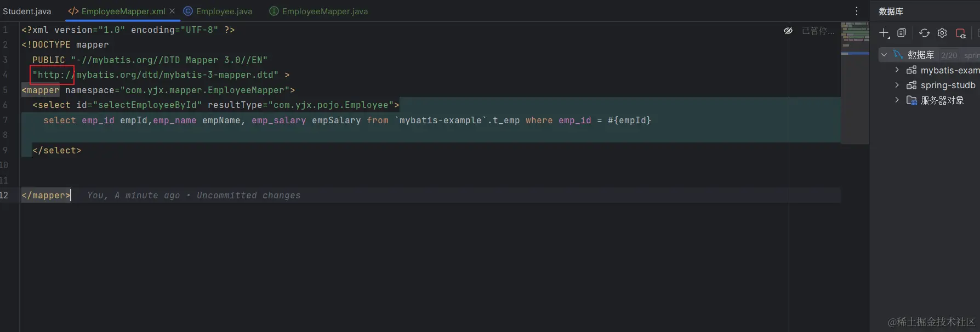Click the 数据库 tool window title
Image resolution: width=980 pixels, height=332 pixels.
point(891,11)
